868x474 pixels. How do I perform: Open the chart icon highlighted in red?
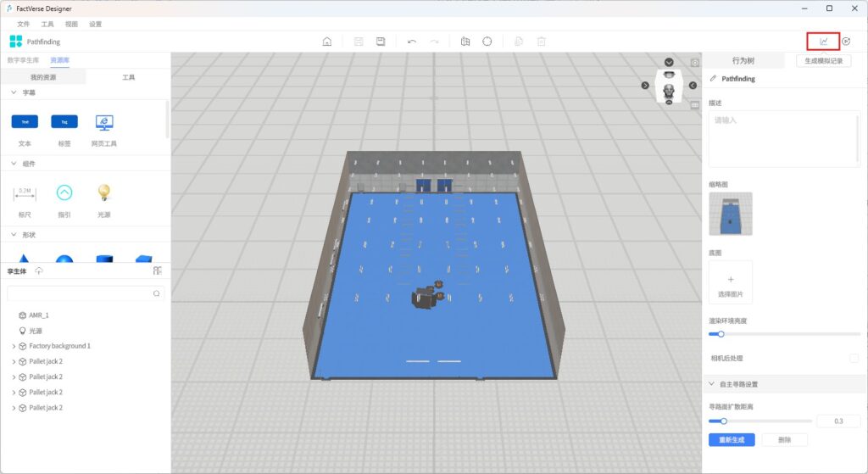coord(823,42)
